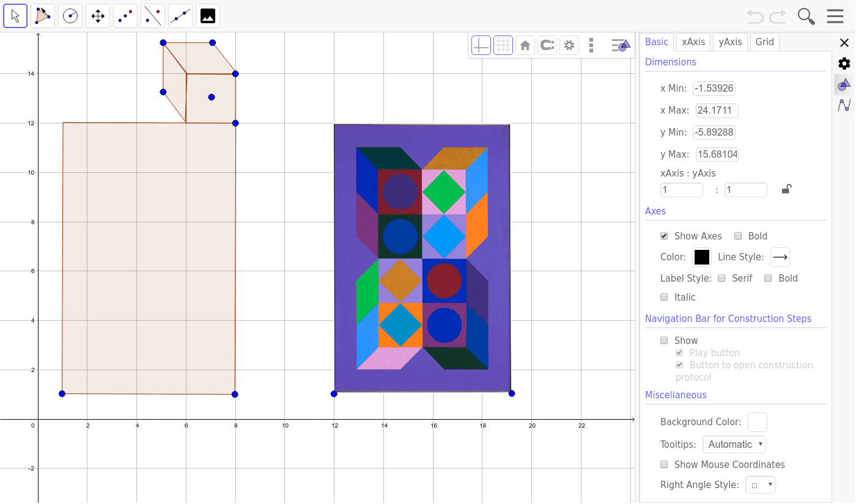The height and width of the screenshot is (504, 856).
Task: Open the Tooltips Automatic dropdown
Action: click(x=734, y=444)
